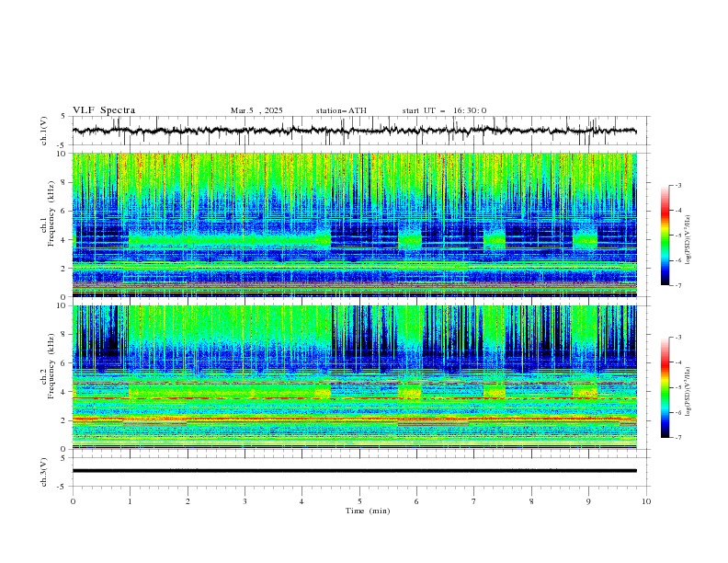Click time tick label "9" on x-axis
This screenshot has height=563, width=728.
588,501
